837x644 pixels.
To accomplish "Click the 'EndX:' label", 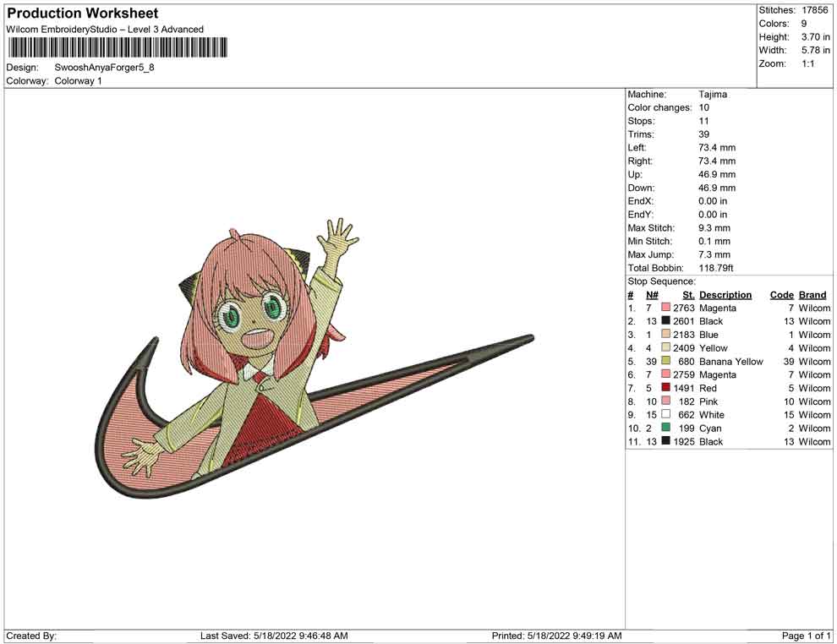I will [x=640, y=201].
